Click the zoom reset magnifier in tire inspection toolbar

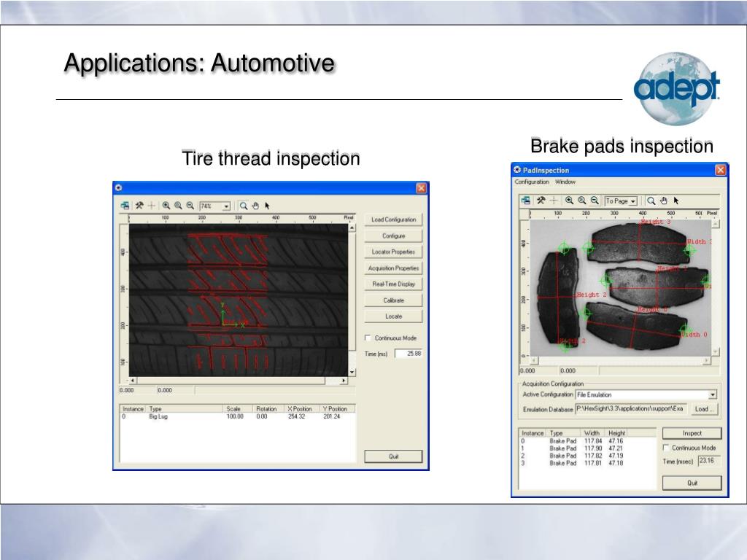click(x=178, y=206)
